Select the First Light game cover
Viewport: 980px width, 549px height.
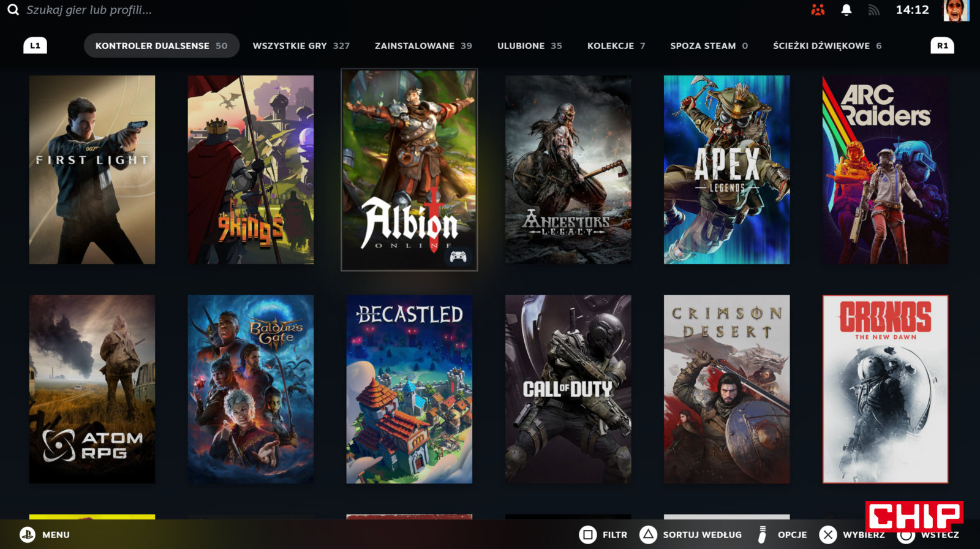pos(92,170)
